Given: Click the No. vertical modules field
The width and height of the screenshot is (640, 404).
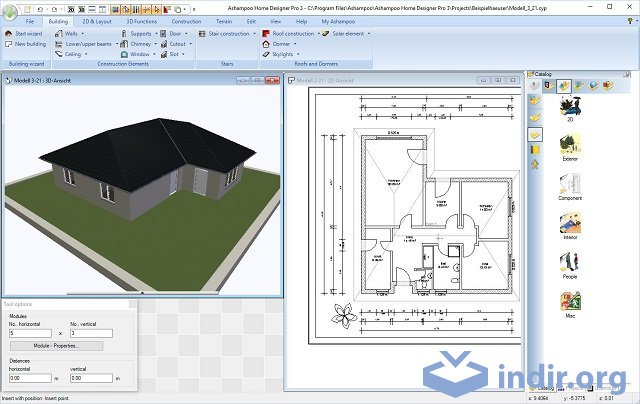Looking at the screenshot, I should coord(91,333).
